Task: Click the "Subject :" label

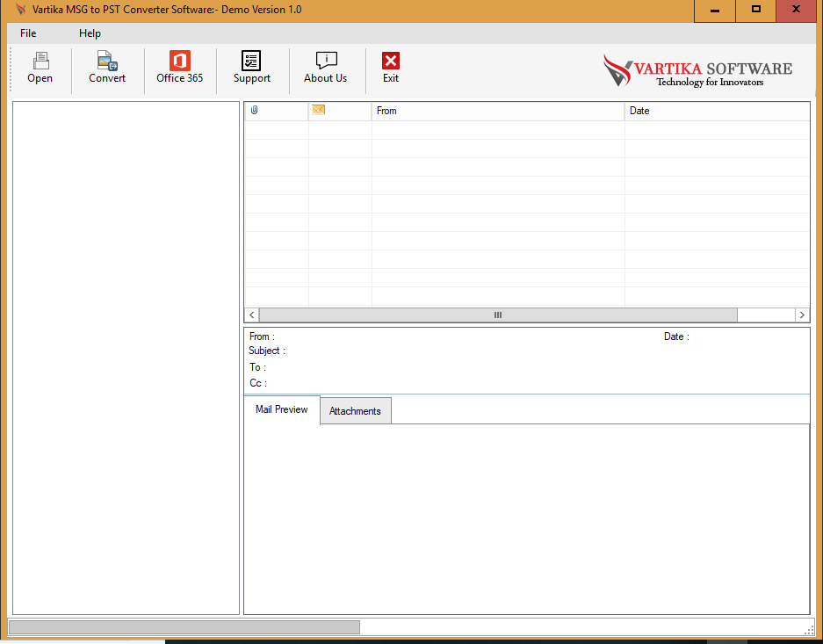Action: tap(267, 351)
